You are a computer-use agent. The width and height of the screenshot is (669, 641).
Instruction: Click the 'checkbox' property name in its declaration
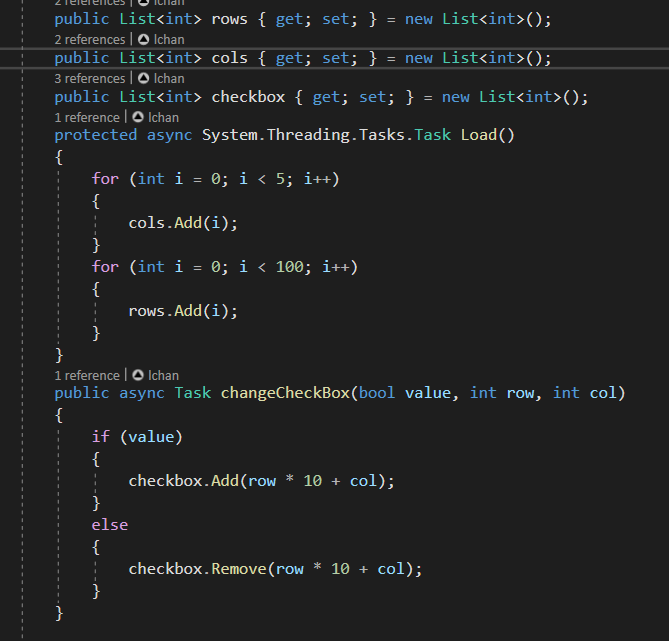(x=248, y=97)
